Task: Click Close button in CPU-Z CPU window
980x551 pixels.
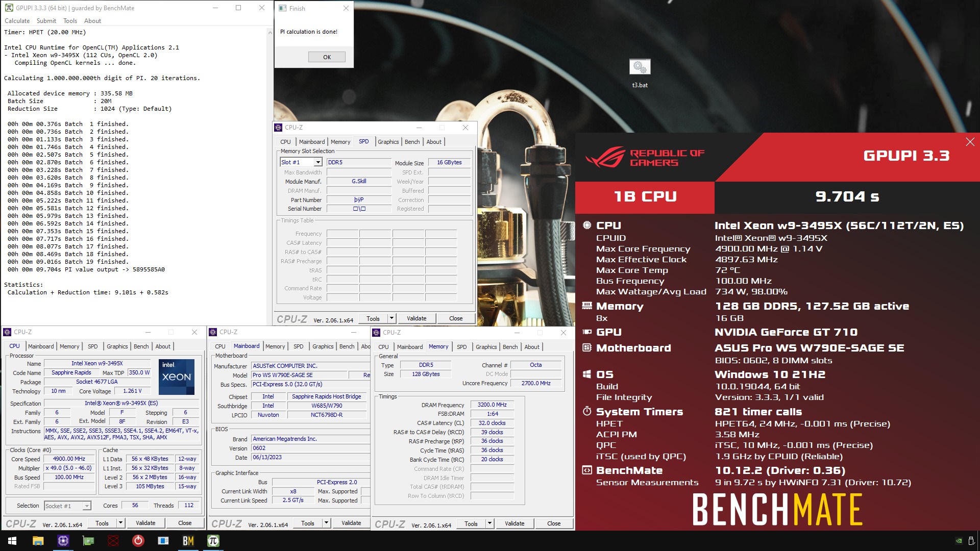Action: [185, 523]
